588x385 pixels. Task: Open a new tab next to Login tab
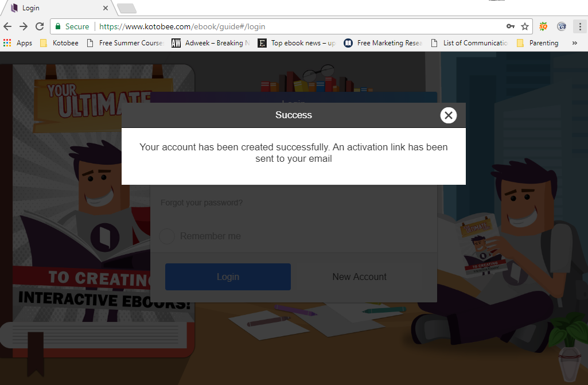tap(126, 8)
